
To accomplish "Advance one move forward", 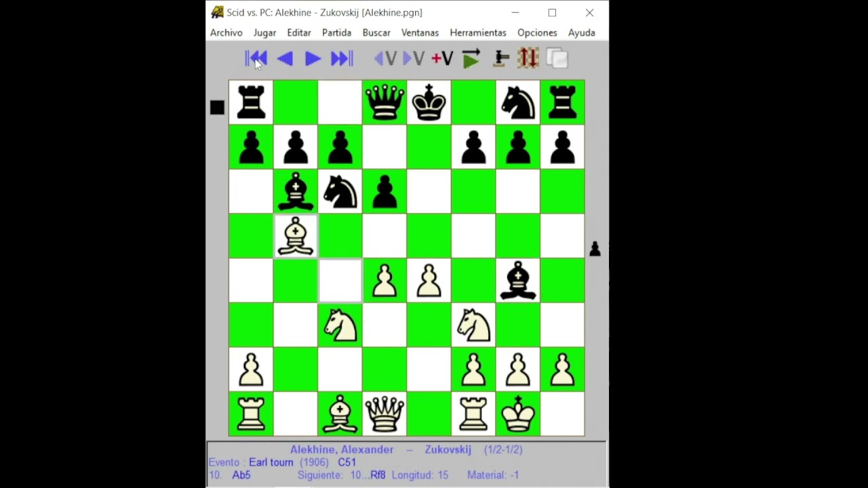I will 313,59.
